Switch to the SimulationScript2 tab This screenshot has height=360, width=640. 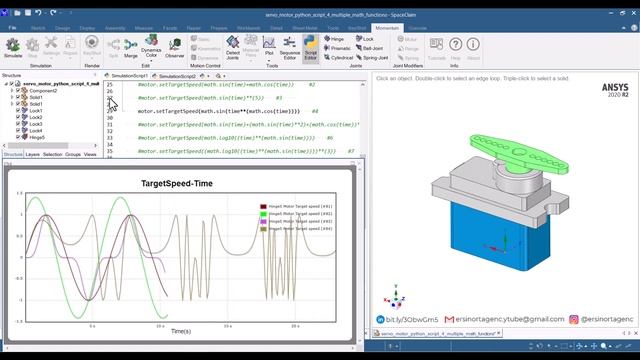[x=174, y=76]
